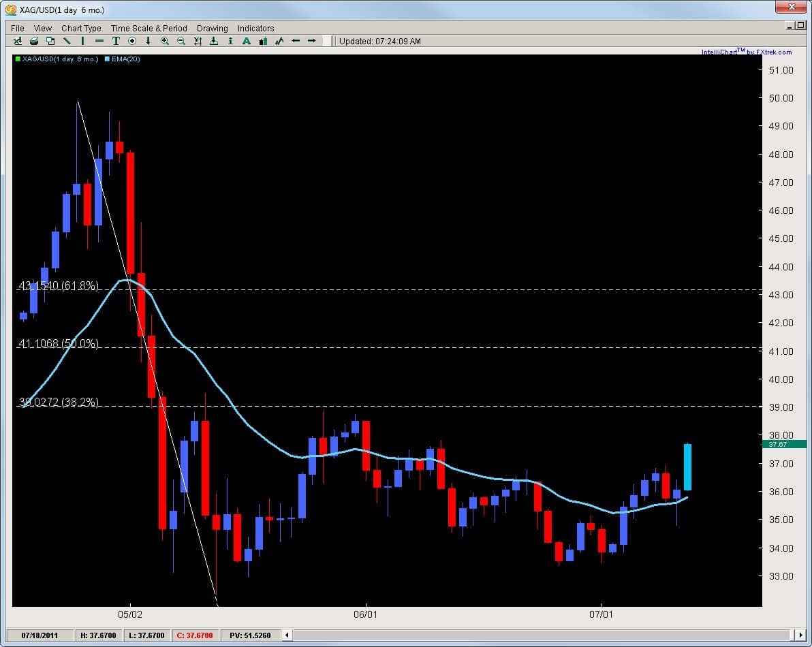The width and height of the screenshot is (812, 647).
Task: Click the 37.67 current price tag
Action: 783,444
